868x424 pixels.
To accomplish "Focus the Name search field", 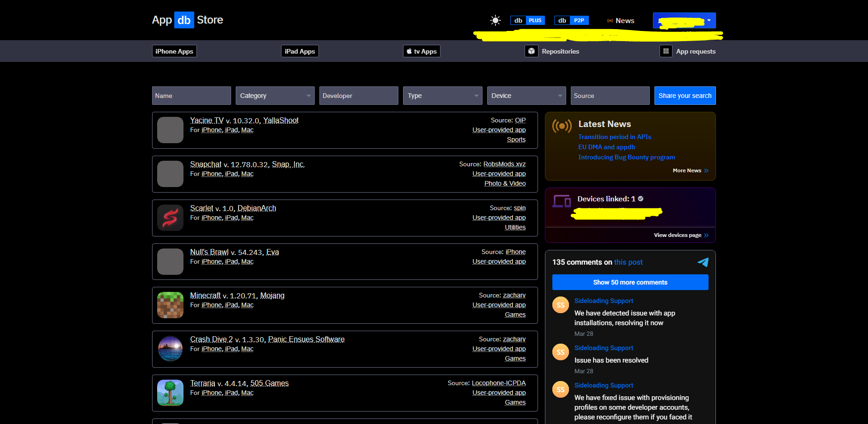I will [x=191, y=96].
